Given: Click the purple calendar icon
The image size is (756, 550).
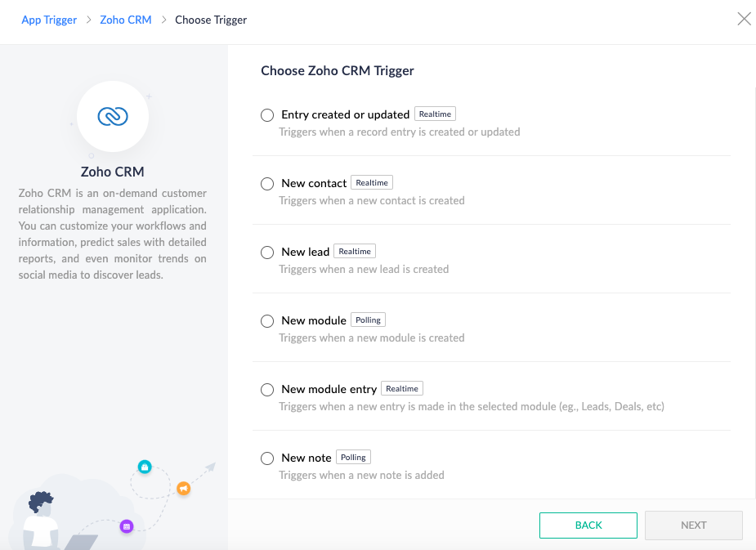Looking at the screenshot, I should tap(127, 526).
